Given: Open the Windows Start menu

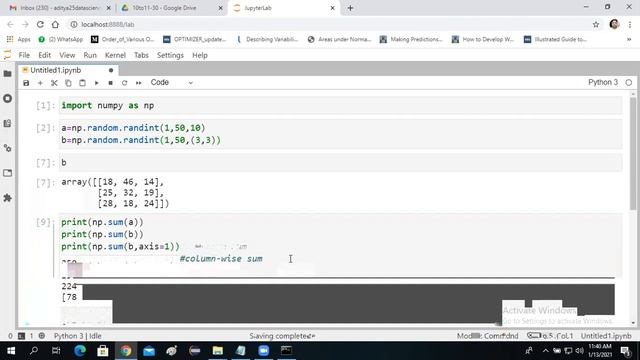Looking at the screenshot, I should 11,351.
